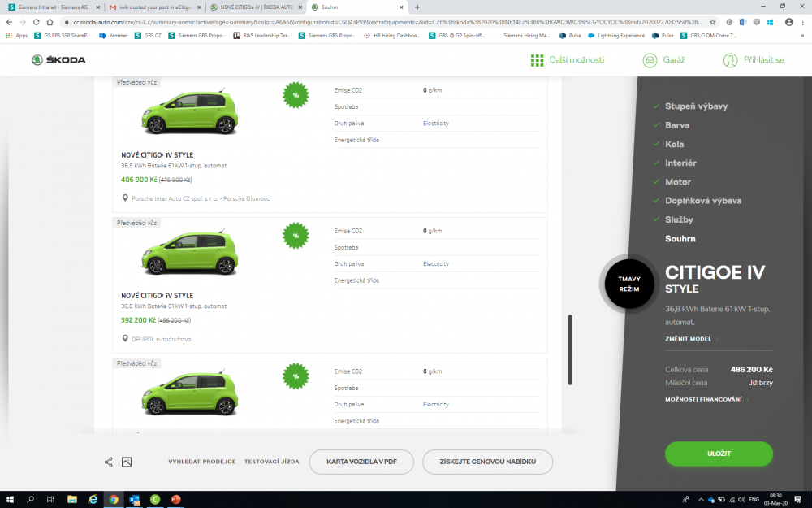Screen dimensions: 812x508
Task: Open Apps bookmarks shortcut
Action: pos(16,36)
